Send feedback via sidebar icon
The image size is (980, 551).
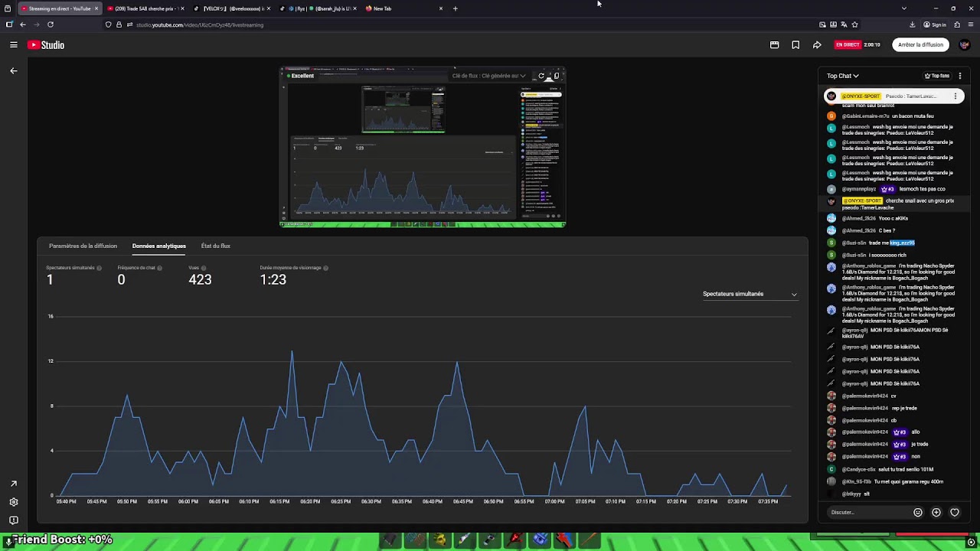point(13,520)
